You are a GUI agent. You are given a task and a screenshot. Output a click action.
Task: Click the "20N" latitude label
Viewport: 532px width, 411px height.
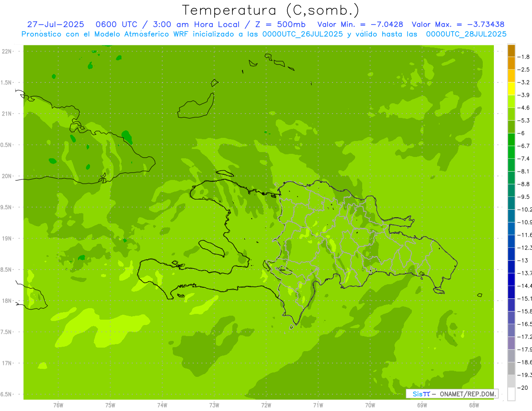click(7, 176)
